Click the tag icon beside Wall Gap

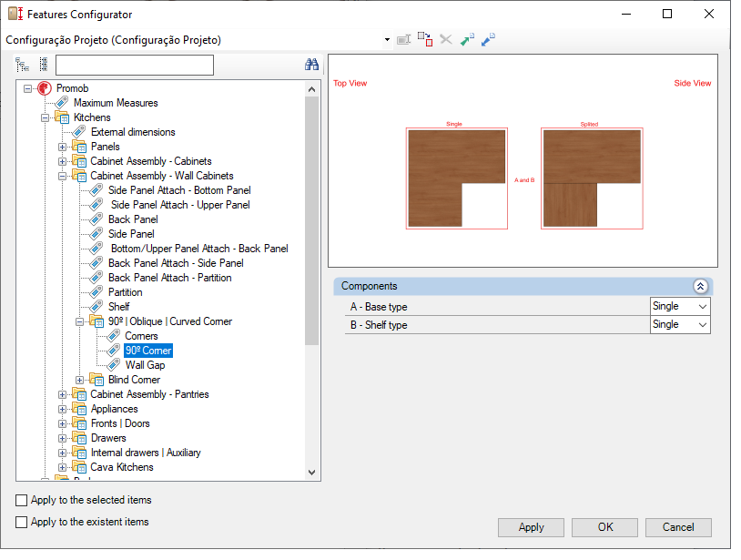(114, 365)
